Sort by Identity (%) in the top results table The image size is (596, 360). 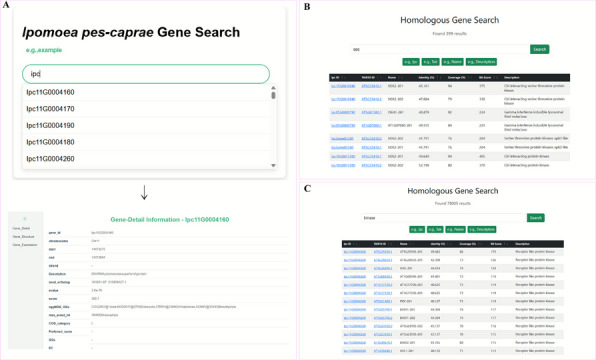426,78
